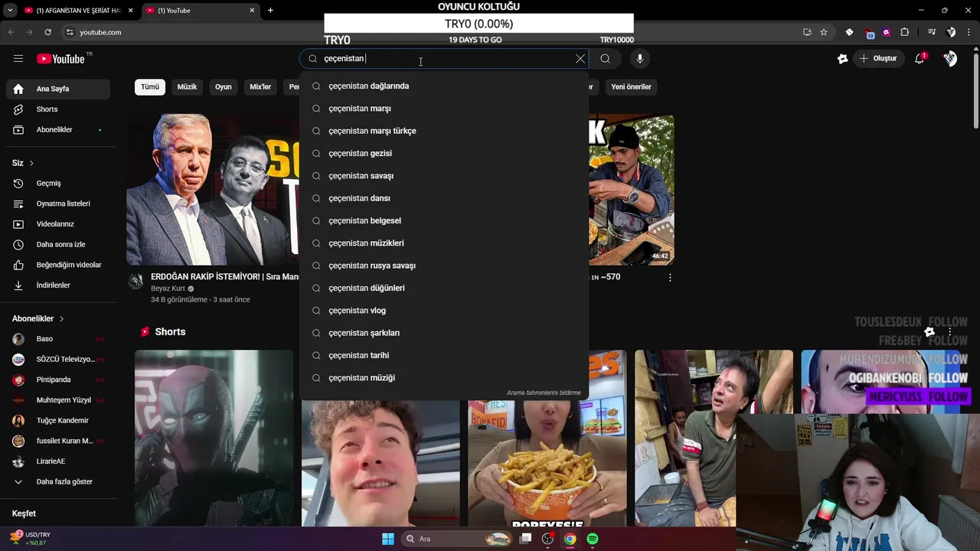Open Chrome extensions puzzle icon
Image resolution: width=980 pixels, height=551 pixels.
[x=905, y=32]
